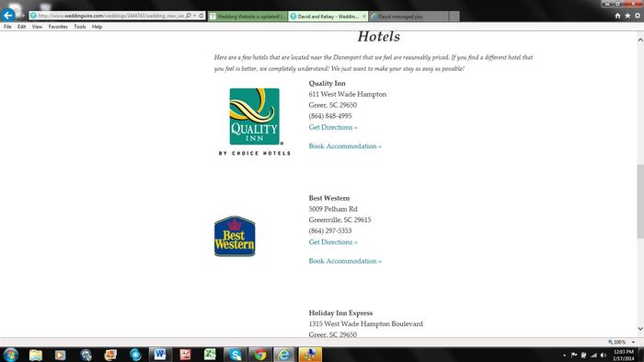Open the Favorites menu

pos(58,27)
